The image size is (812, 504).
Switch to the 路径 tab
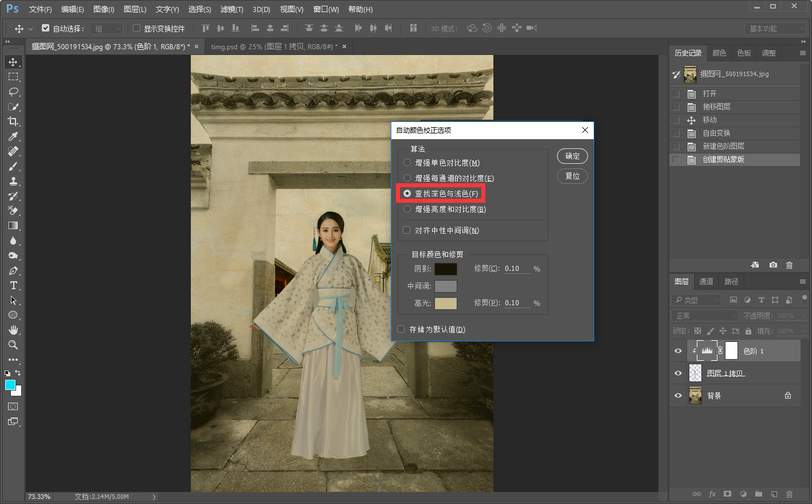pos(731,281)
